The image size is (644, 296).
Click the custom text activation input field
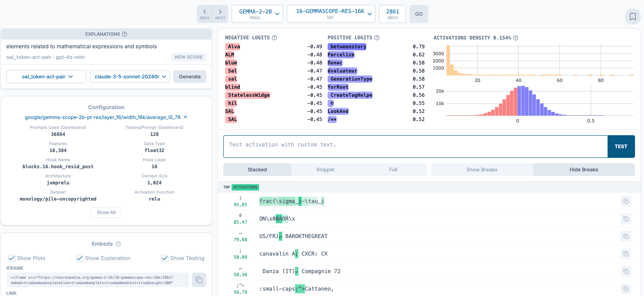click(x=415, y=146)
